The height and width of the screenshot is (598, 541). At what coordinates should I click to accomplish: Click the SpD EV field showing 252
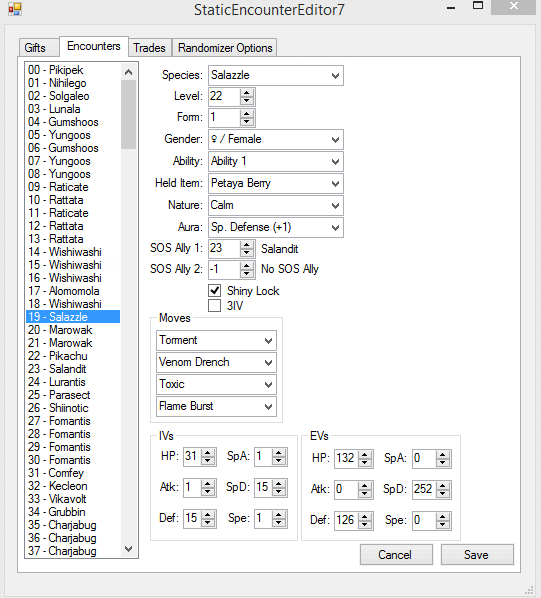pos(424,490)
